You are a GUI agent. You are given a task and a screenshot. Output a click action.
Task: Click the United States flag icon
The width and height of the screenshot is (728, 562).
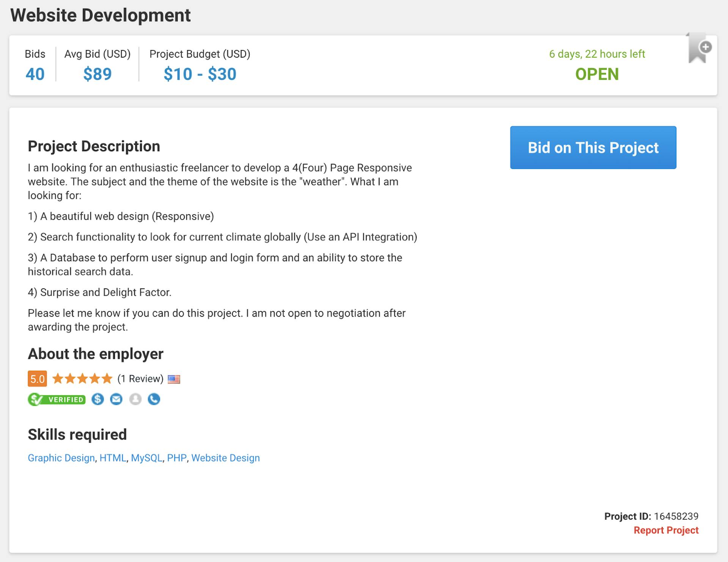(174, 379)
